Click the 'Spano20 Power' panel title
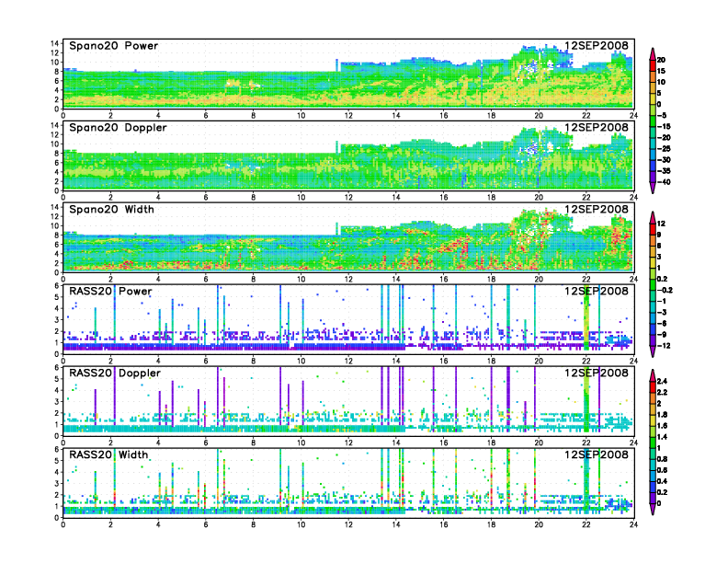728x563 pixels. tap(114, 45)
